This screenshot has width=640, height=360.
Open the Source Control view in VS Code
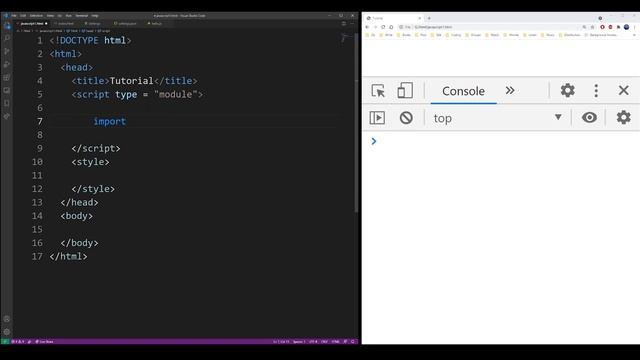point(7,51)
